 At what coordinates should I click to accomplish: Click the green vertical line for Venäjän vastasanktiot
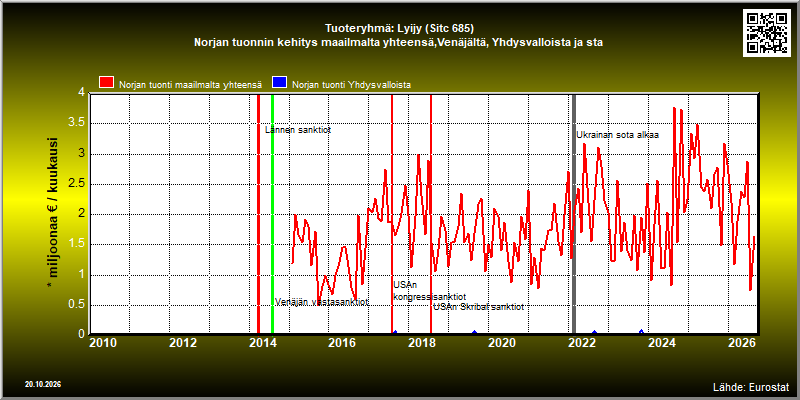[x=272, y=214]
